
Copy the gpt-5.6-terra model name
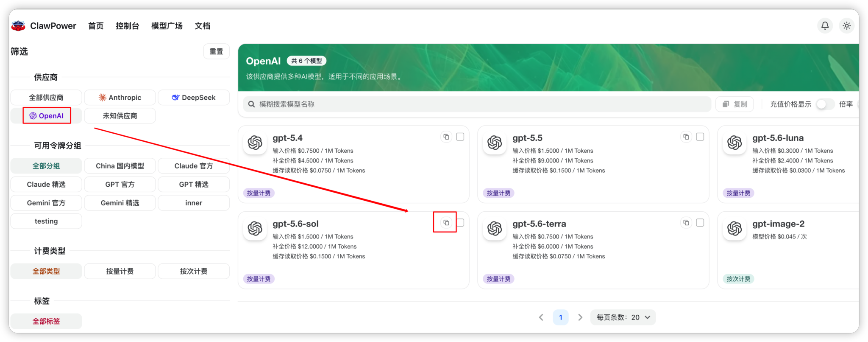click(x=686, y=222)
